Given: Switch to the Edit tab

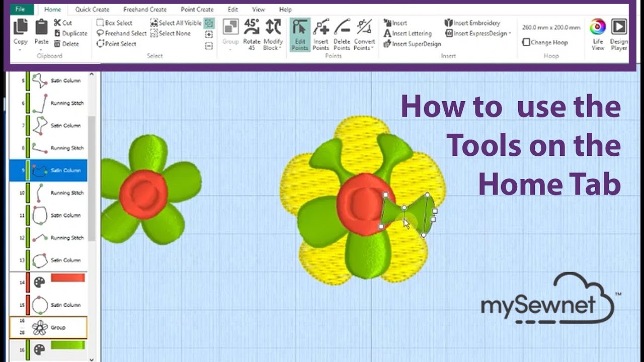Looking at the screenshot, I should pyautogui.click(x=232, y=9).
